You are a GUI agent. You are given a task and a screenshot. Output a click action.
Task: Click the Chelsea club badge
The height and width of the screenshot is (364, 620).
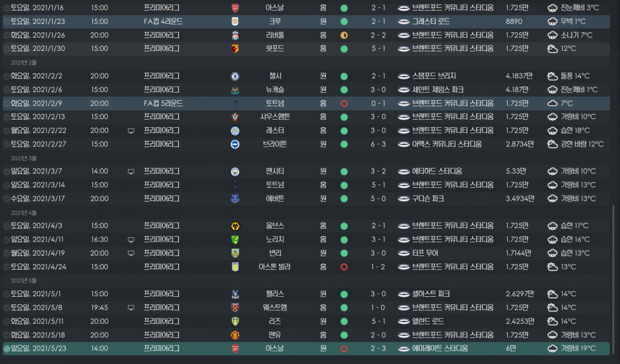[x=235, y=76]
